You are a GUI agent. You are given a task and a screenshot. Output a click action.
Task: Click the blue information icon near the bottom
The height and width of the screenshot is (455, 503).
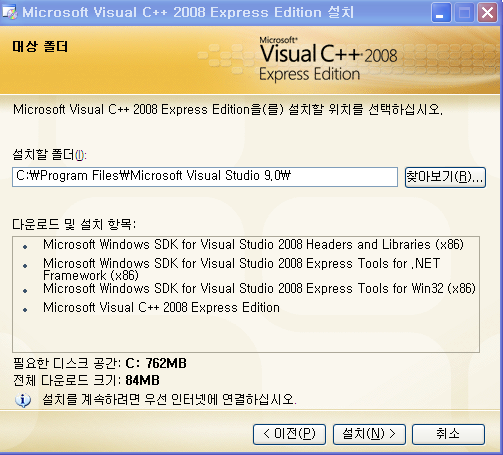pyautogui.click(x=23, y=399)
